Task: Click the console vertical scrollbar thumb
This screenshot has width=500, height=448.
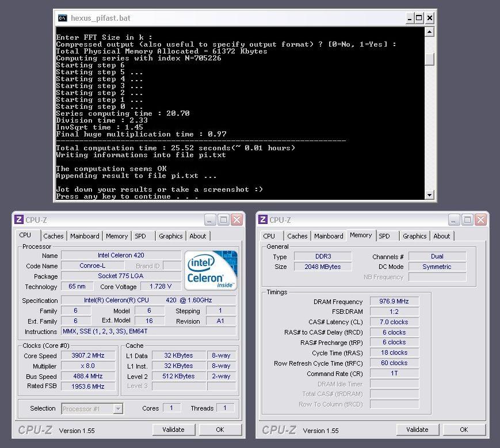Action: tap(430, 59)
